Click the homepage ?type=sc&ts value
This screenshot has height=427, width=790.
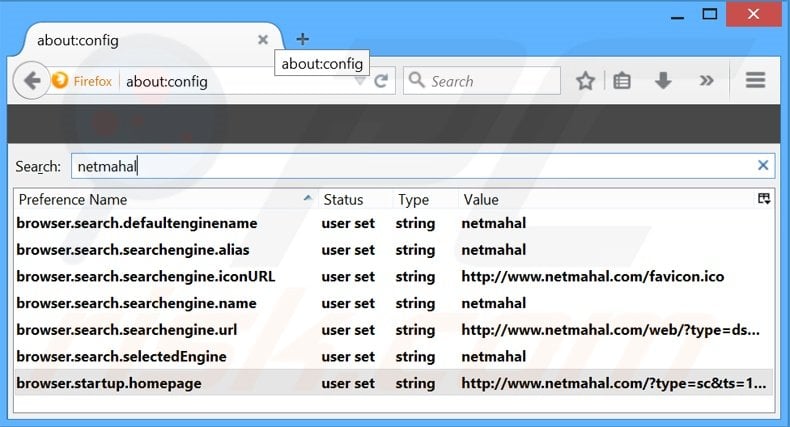click(614, 383)
